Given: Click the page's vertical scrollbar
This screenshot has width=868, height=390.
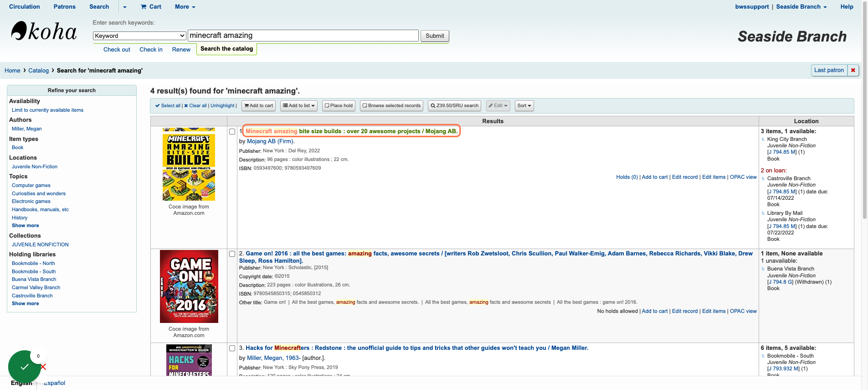Looking at the screenshot, I should 864,109.
